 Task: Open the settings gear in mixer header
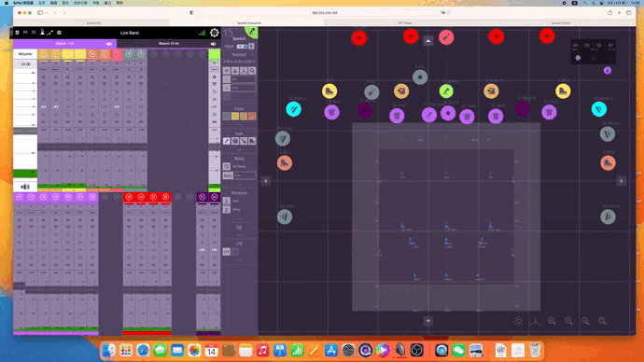(214, 33)
